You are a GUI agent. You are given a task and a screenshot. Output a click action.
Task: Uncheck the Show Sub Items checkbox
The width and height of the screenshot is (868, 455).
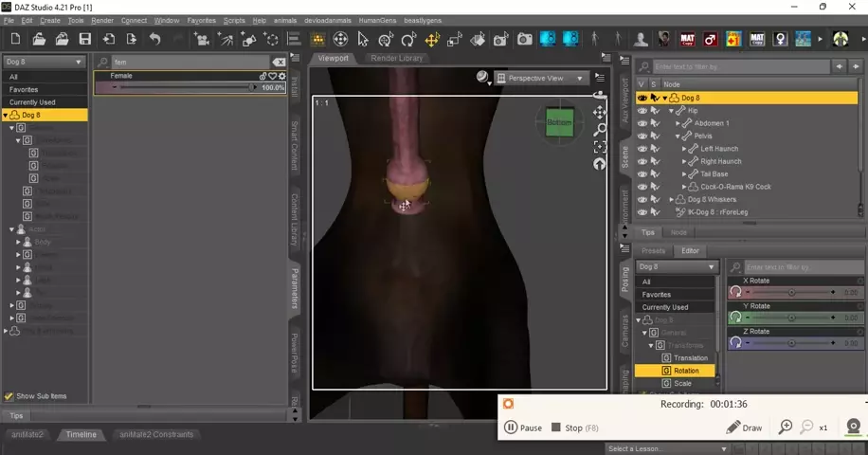click(9, 396)
